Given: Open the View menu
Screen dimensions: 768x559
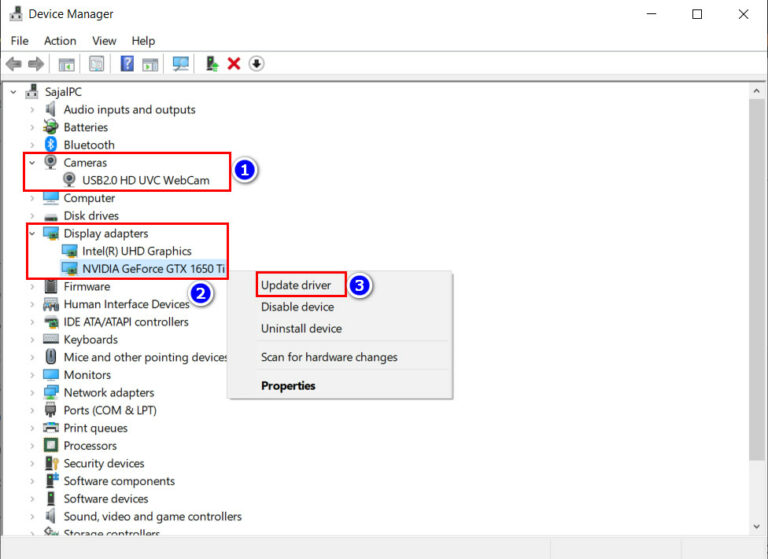Looking at the screenshot, I should [104, 41].
